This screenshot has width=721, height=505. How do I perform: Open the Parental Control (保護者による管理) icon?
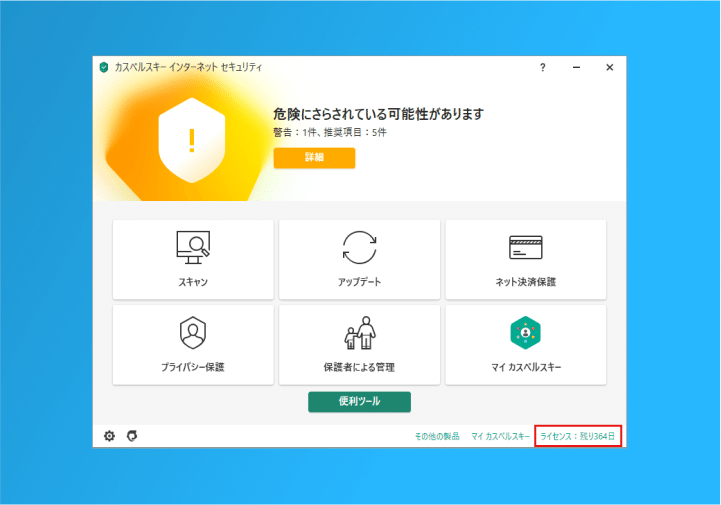coord(359,332)
